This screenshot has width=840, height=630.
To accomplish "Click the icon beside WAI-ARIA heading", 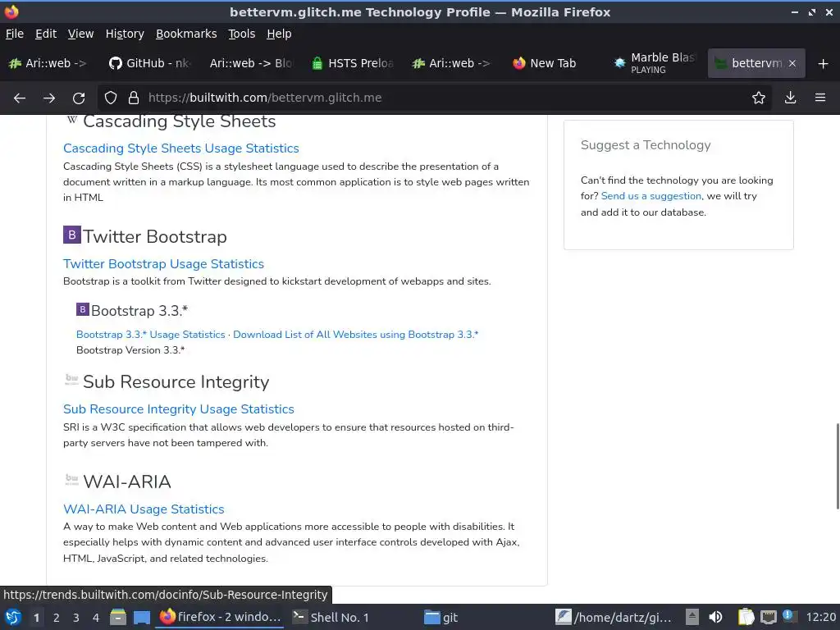I will click(x=72, y=479).
